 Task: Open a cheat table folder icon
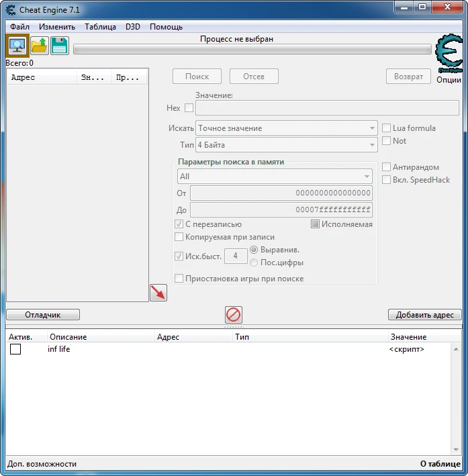pos(40,46)
